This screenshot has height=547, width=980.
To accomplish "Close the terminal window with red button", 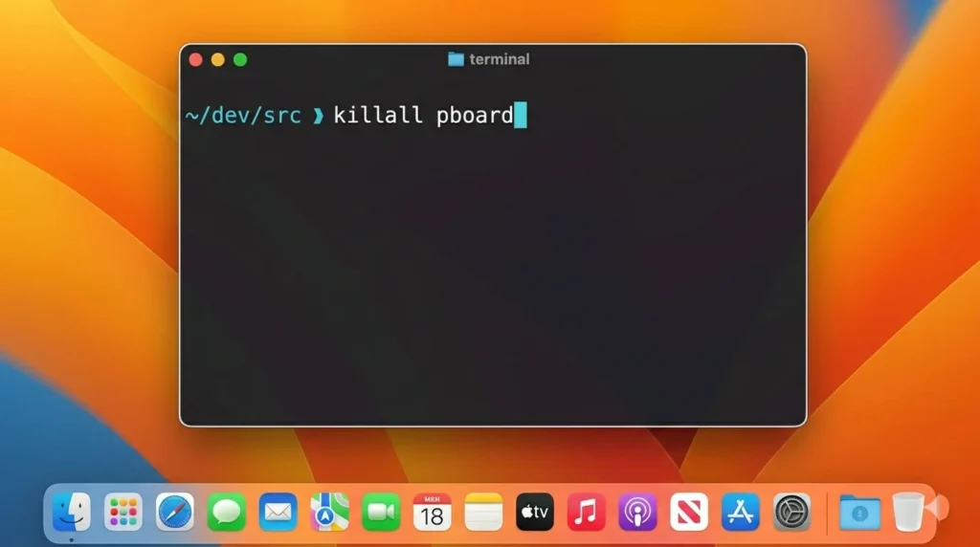I will (195, 60).
